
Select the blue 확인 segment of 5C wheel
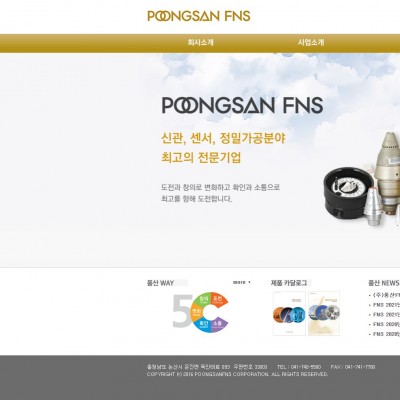(204, 324)
